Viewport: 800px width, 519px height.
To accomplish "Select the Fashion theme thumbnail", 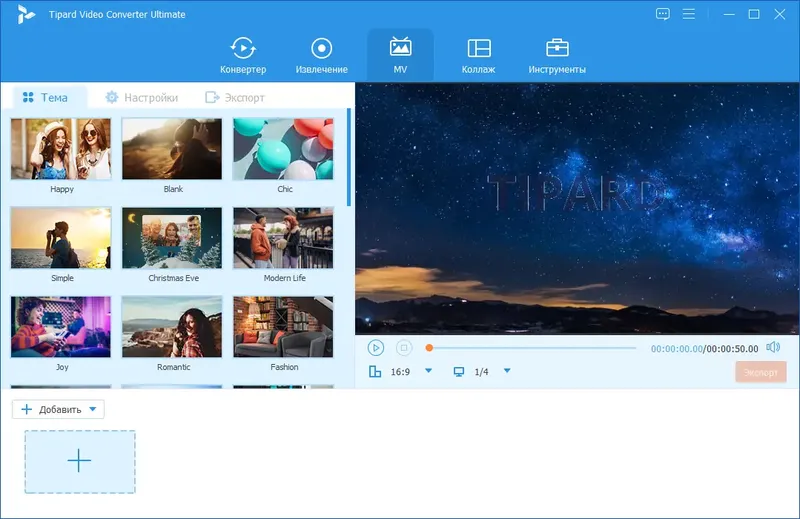I will coord(283,327).
